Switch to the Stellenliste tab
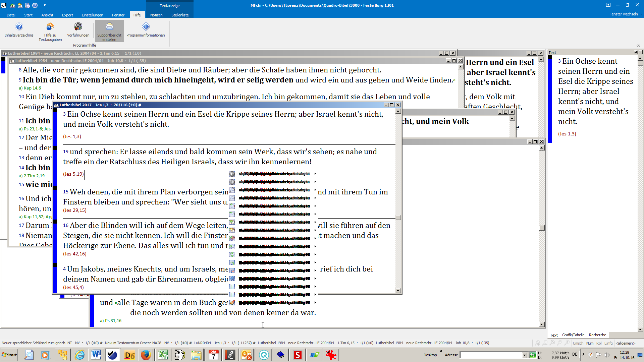644x362 pixels. coord(180,15)
